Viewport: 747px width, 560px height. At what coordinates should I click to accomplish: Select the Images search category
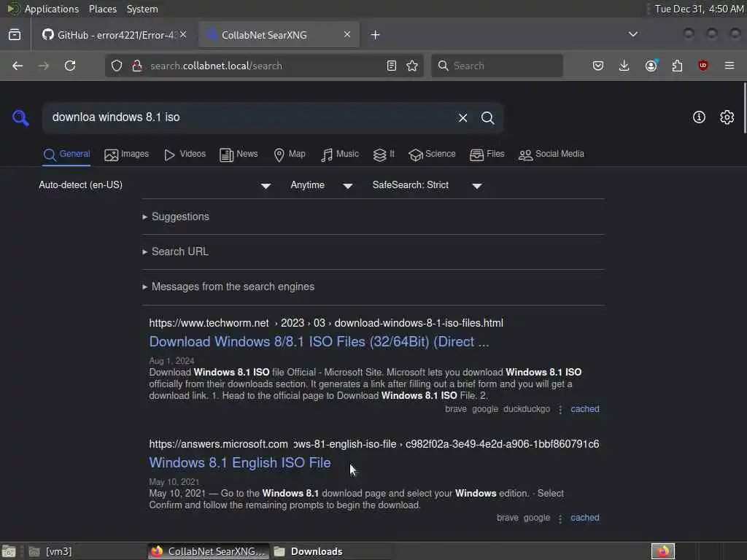click(x=127, y=155)
